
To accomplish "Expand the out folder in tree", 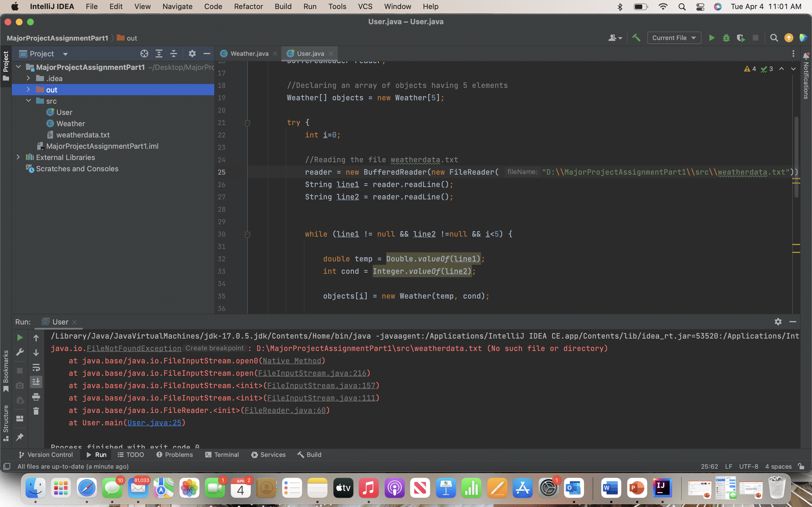I will click(28, 90).
